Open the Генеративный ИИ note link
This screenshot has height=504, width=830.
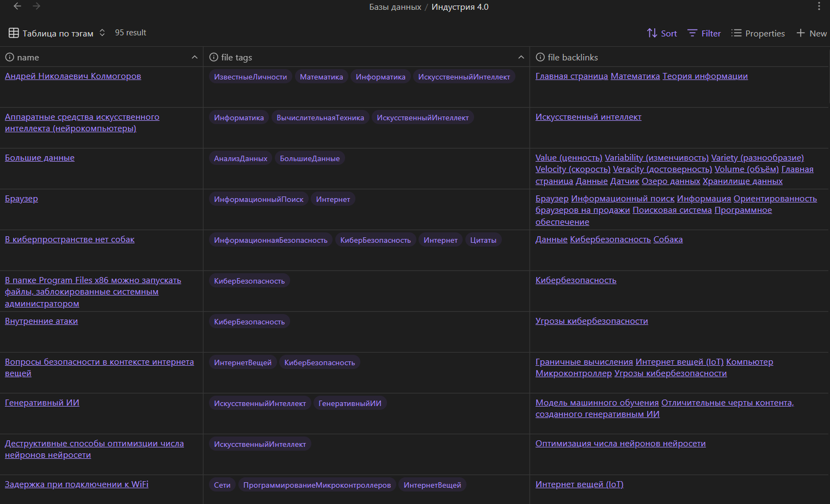(42, 403)
